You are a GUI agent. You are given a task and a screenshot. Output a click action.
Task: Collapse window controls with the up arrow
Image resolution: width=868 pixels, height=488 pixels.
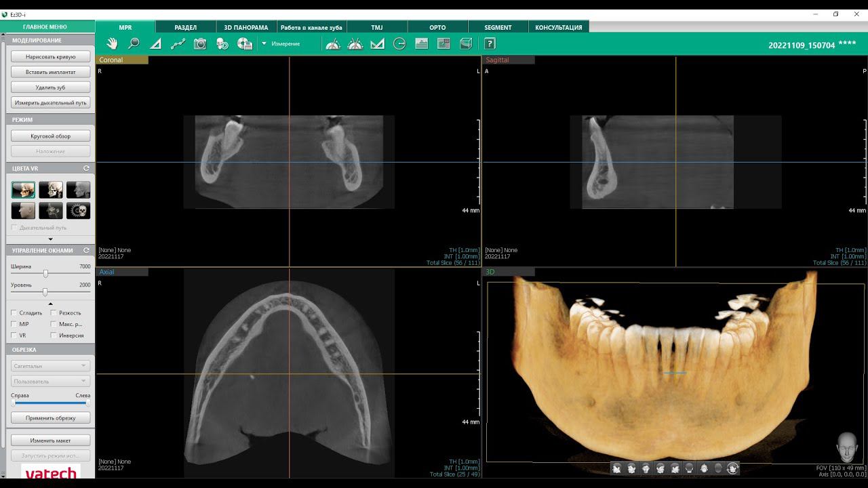[x=51, y=303]
